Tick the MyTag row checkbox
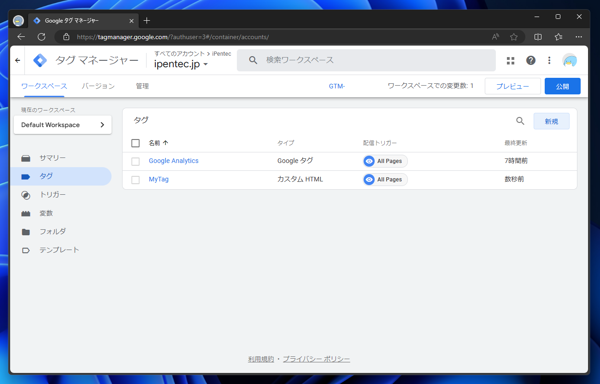600x384 pixels. pyautogui.click(x=135, y=179)
